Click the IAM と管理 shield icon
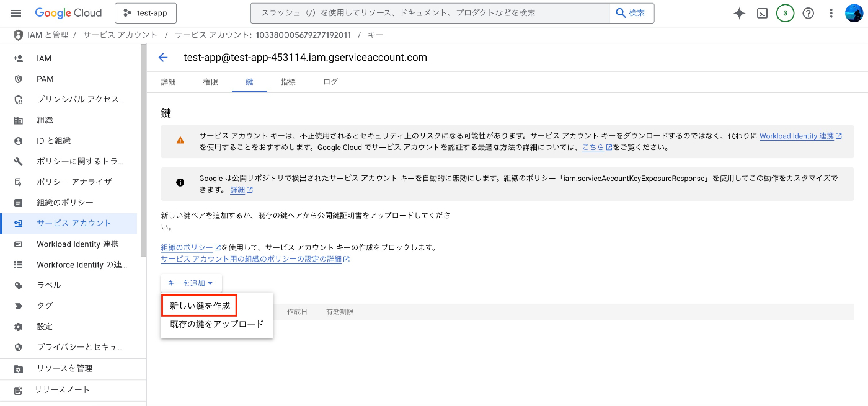868x406 pixels. point(18,35)
